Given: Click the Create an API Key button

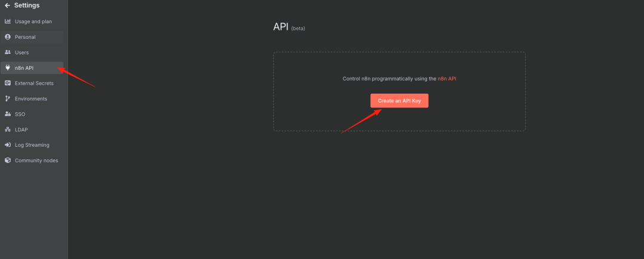Looking at the screenshot, I should 399,101.
